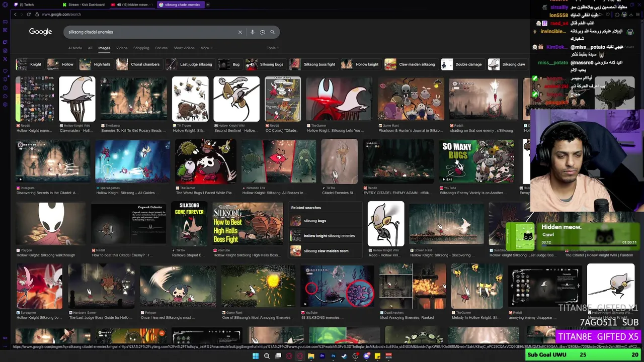Filter by High halls chip
This screenshot has height=362, width=644.
coord(96,64)
